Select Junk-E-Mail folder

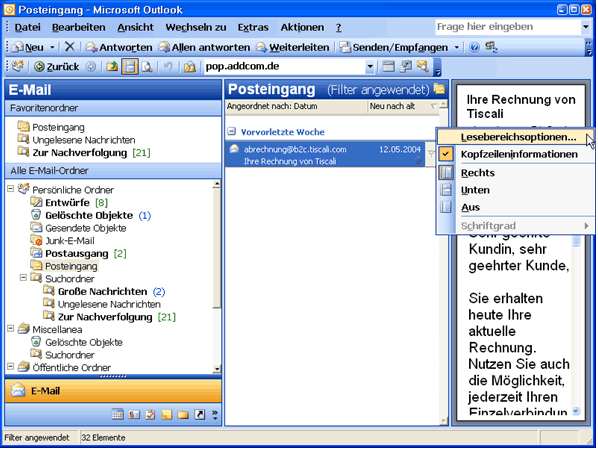click(x=63, y=241)
